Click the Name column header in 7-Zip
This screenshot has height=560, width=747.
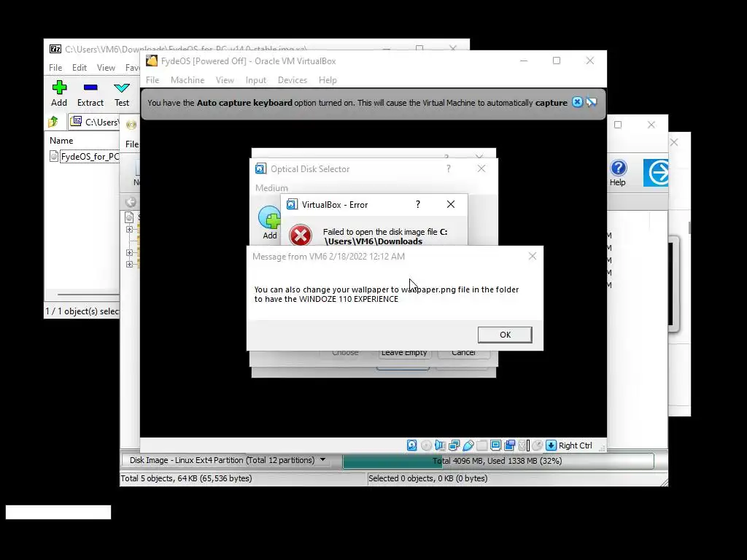(x=61, y=141)
